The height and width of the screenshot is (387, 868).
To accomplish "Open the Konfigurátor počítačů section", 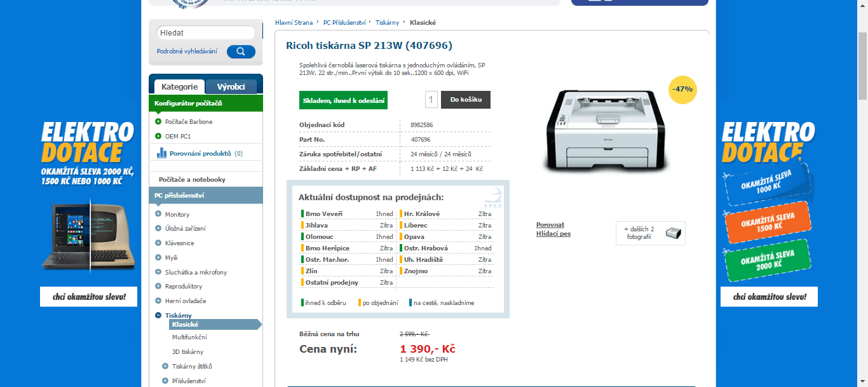I will 205,103.
